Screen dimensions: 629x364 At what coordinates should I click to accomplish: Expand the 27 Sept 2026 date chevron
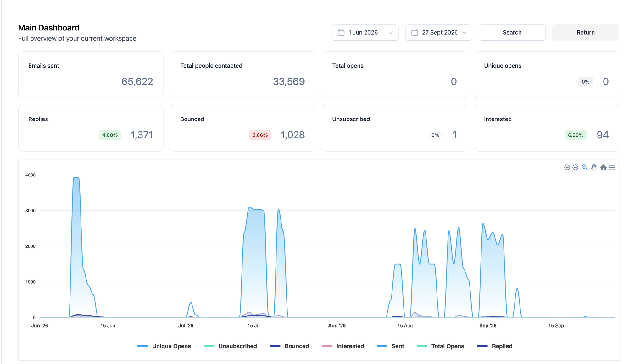[464, 33]
